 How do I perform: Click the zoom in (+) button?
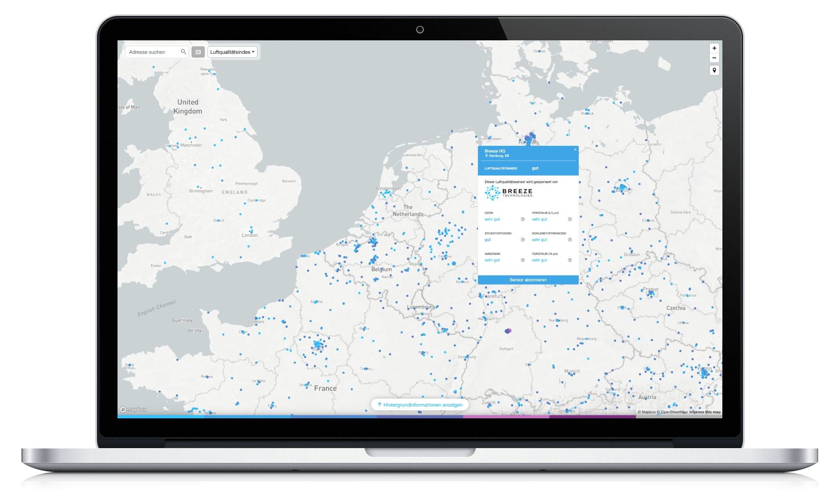pyautogui.click(x=714, y=50)
